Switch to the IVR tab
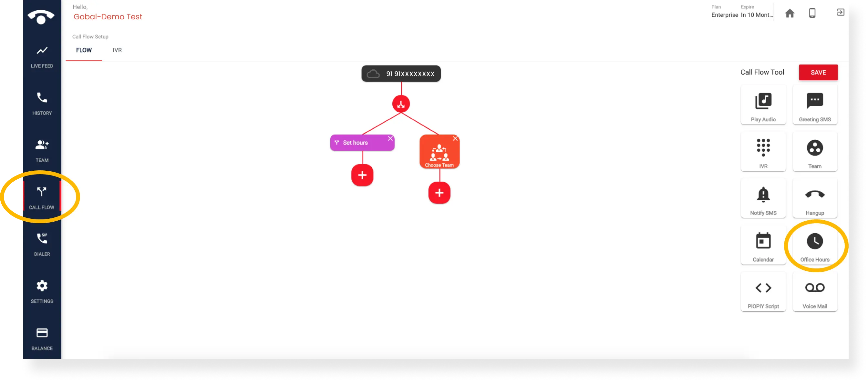This screenshot has height=382, width=868. [117, 50]
